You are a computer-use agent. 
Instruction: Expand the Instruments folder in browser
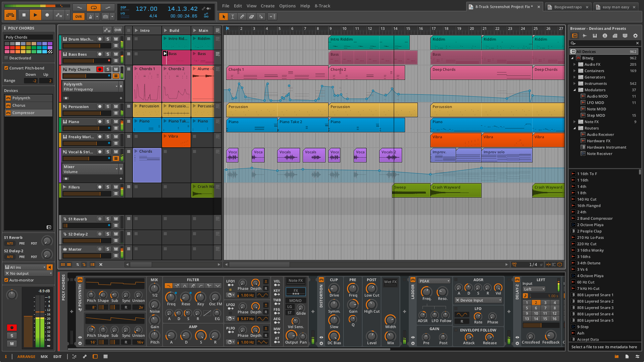(575, 84)
